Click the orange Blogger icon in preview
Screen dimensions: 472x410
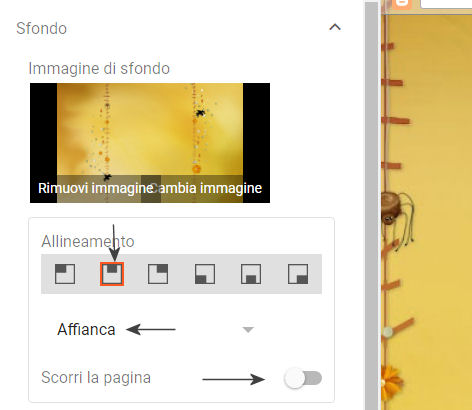[402, 4]
